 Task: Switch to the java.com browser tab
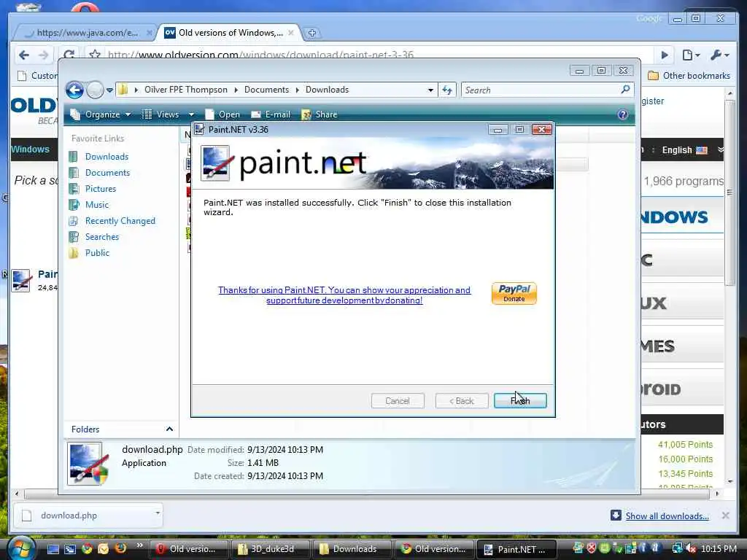point(86,33)
